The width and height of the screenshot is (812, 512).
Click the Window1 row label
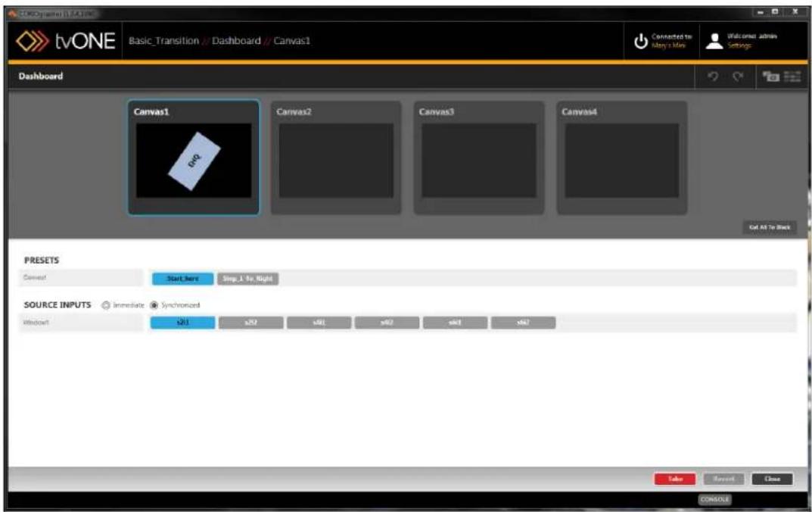[x=36, y=323]
